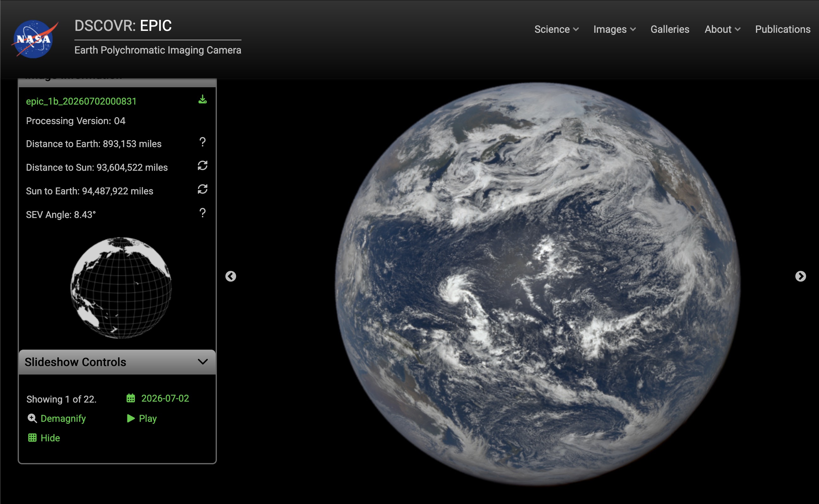Viewport: 819px width, 504px height.
Task: Select the 2026-07-02 date link
Action: click(x=165, y=398)
